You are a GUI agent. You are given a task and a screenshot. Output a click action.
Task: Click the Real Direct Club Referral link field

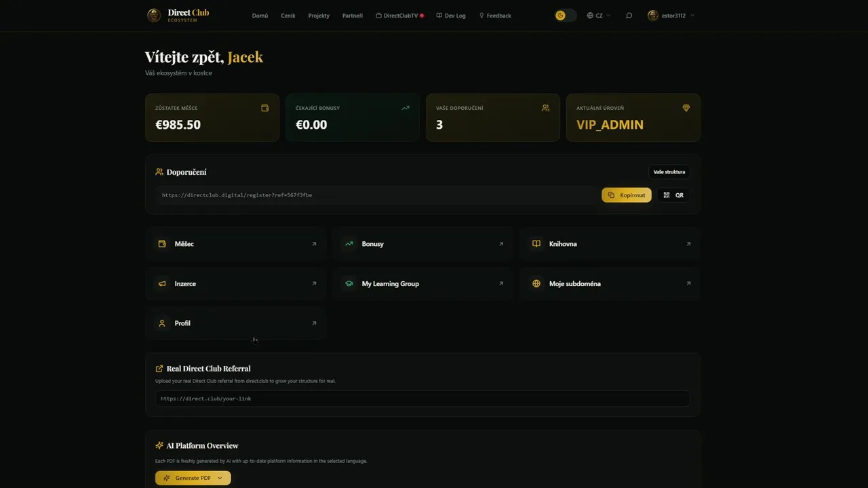click(x=422, y=399)
